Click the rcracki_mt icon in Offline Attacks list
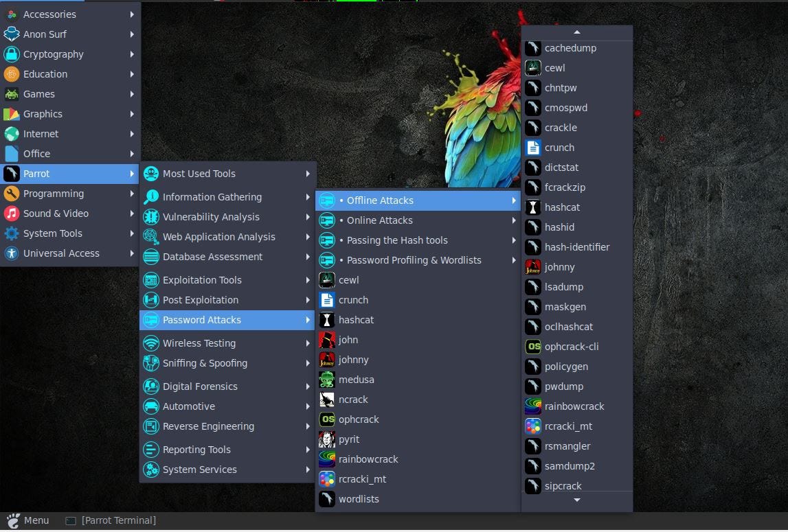 coord(532,426)
